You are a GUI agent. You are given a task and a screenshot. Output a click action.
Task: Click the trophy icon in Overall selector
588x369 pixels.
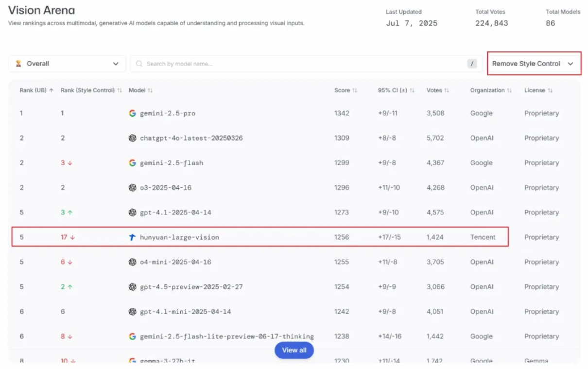[18, 64]
